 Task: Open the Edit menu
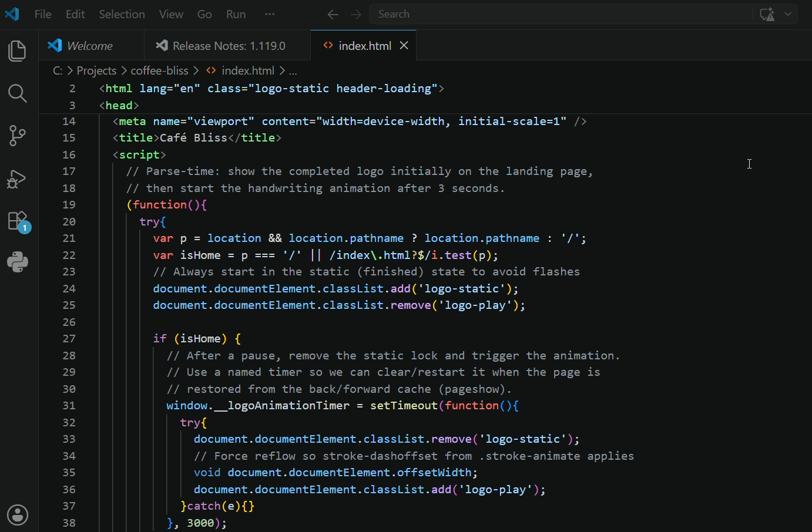75,14
